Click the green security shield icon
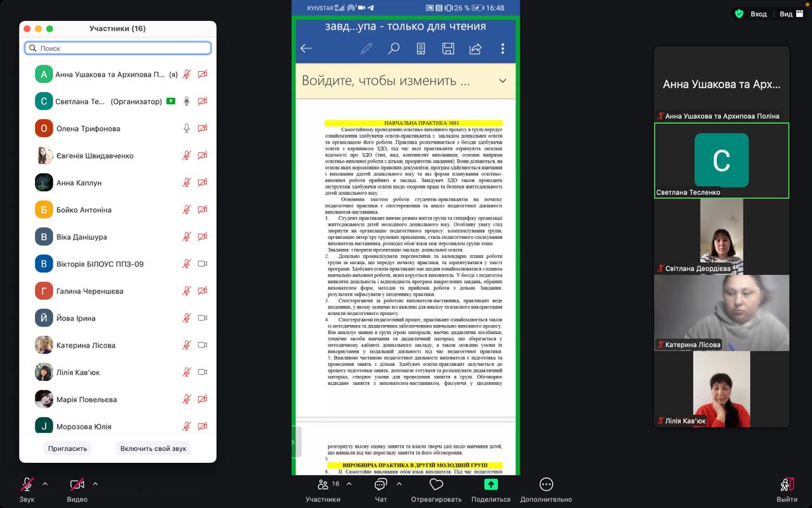812x508 pixels. point(739,13)
